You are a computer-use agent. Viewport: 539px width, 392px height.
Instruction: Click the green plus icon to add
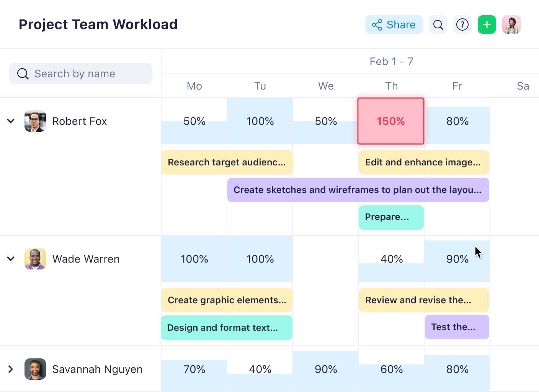[487, 24]
